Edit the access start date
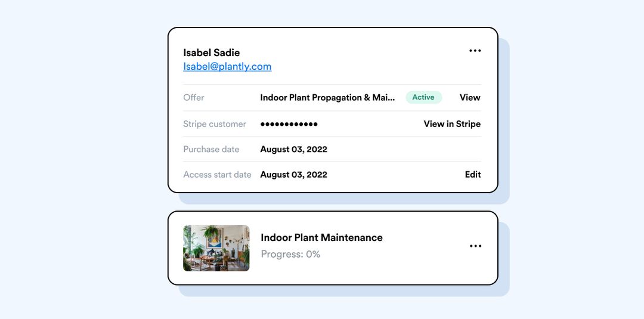Viewport: 644px width, 319px height. point(473,175)
